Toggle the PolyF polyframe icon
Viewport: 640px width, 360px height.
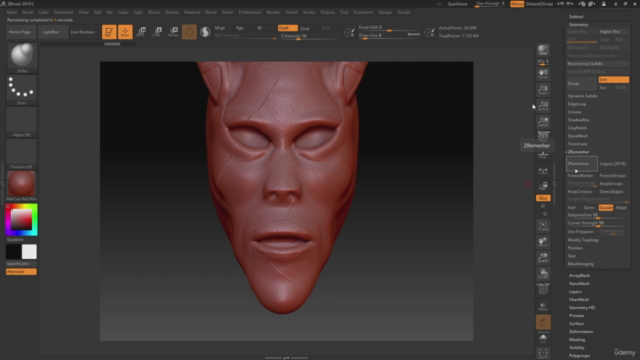click(x=543, y=289)
